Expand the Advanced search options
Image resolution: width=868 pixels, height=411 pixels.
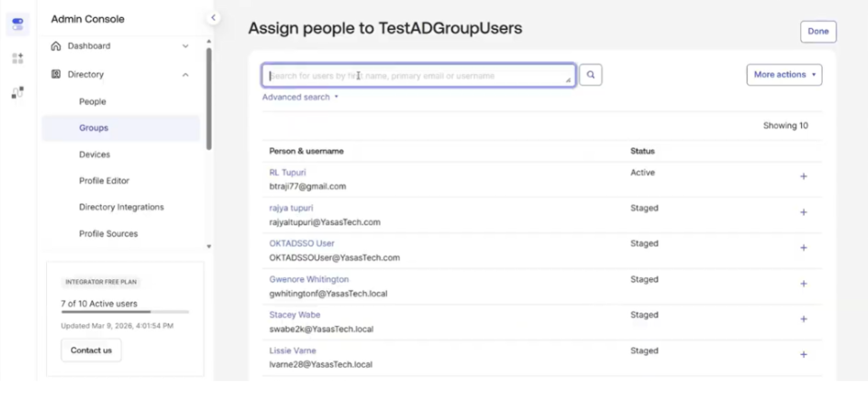300,97
